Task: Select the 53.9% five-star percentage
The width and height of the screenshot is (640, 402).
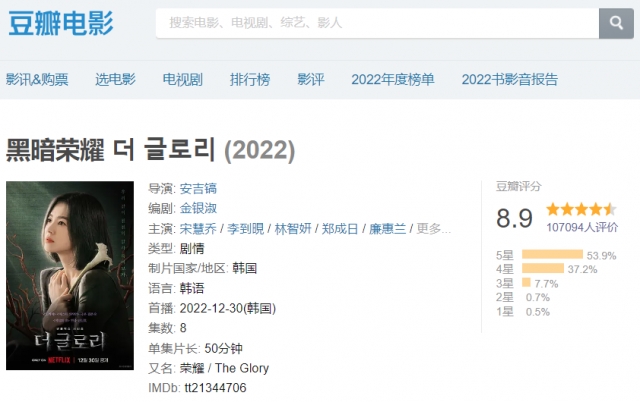Action: 601,256
